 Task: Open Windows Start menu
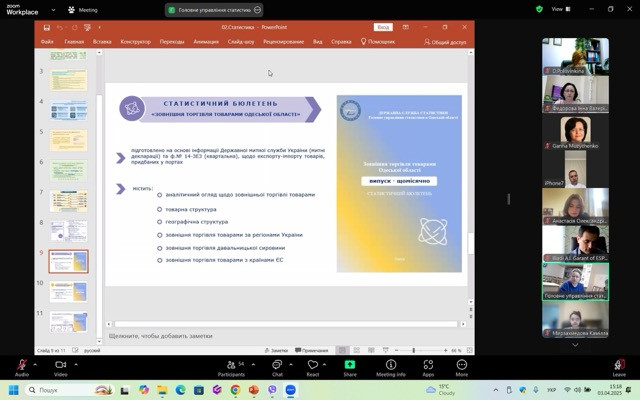coord(13,390)
